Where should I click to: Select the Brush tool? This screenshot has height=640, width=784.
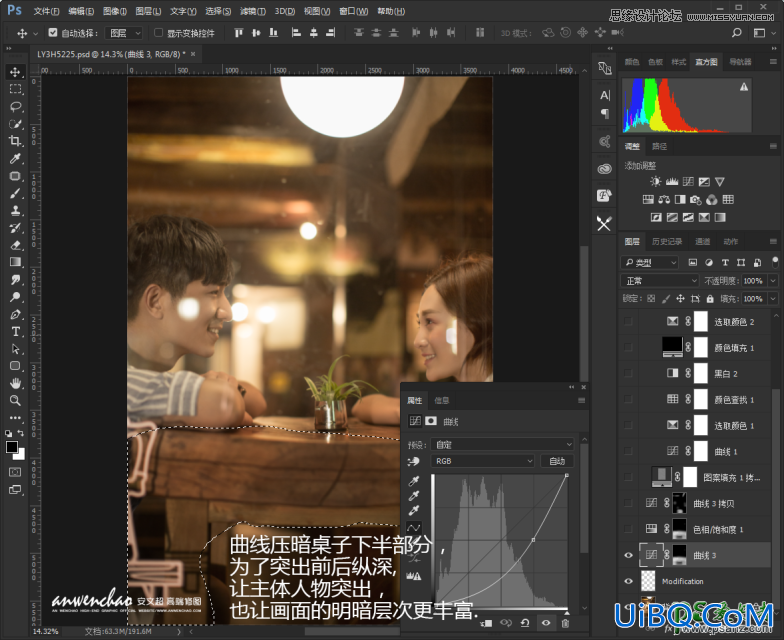(15, 193)
